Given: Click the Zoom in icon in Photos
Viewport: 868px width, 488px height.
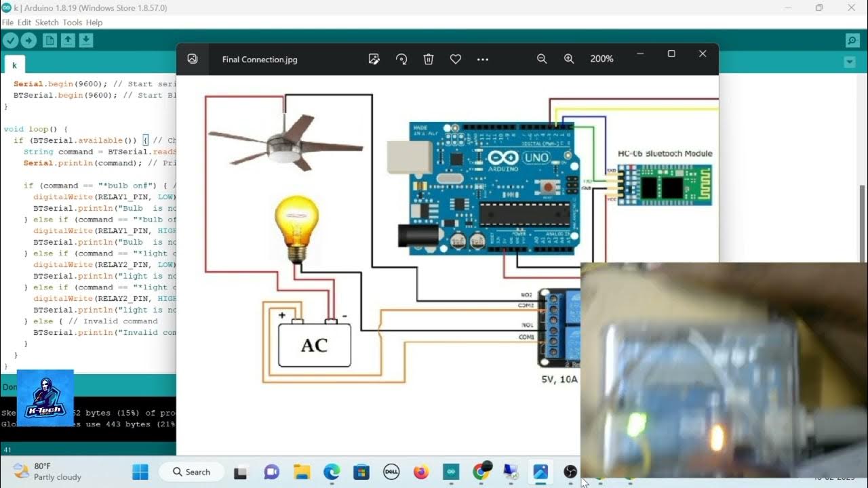Looking at the screenshot, I should (569, 59).
